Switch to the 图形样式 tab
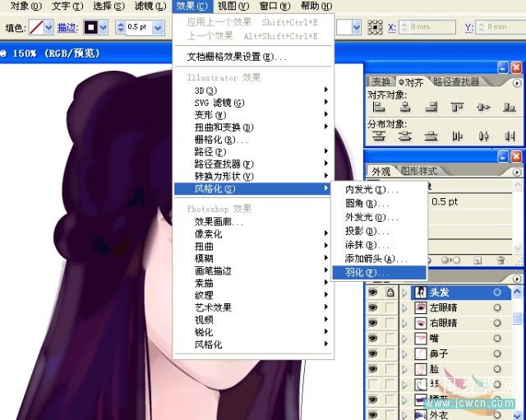Screen dimensions: 526x420 [x=419, y=171]
